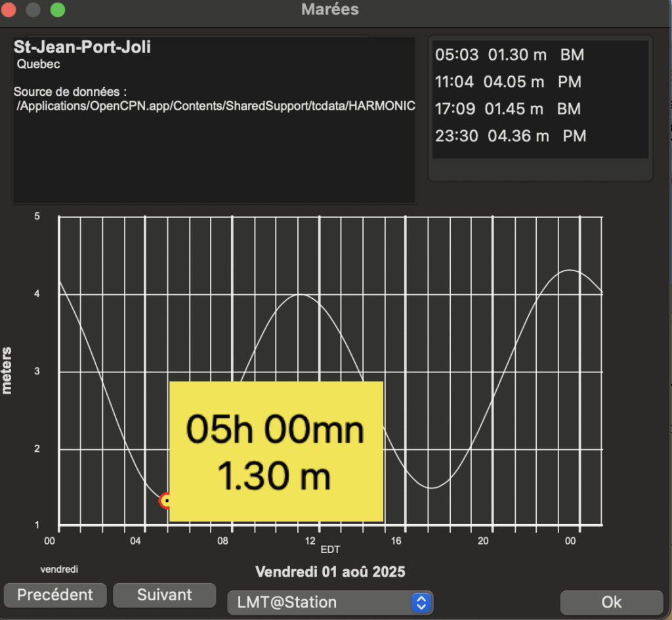The width and height of the screenshot is (672, 620).
Task: Click the tide curve trough near 17h
Action: [x=430, y=488]
